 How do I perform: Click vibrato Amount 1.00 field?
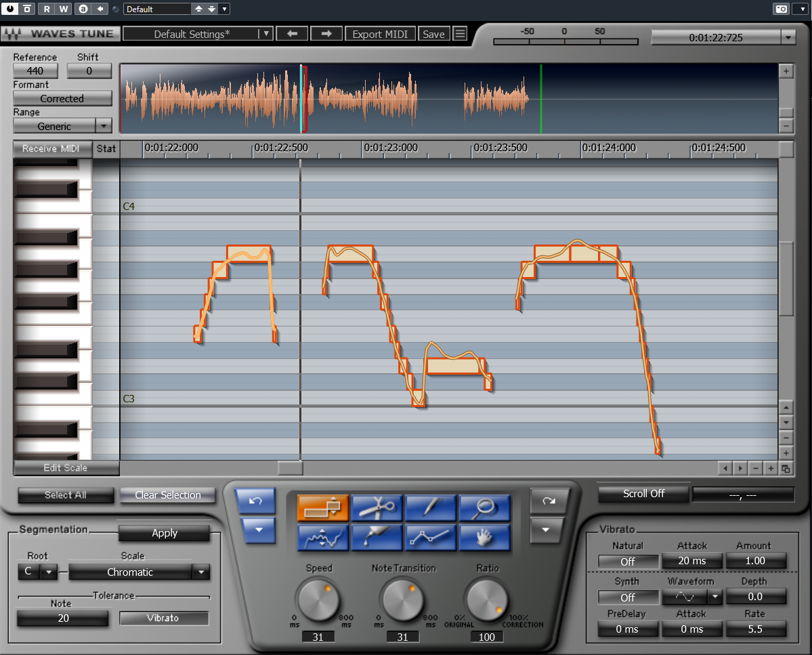point(756,560)
